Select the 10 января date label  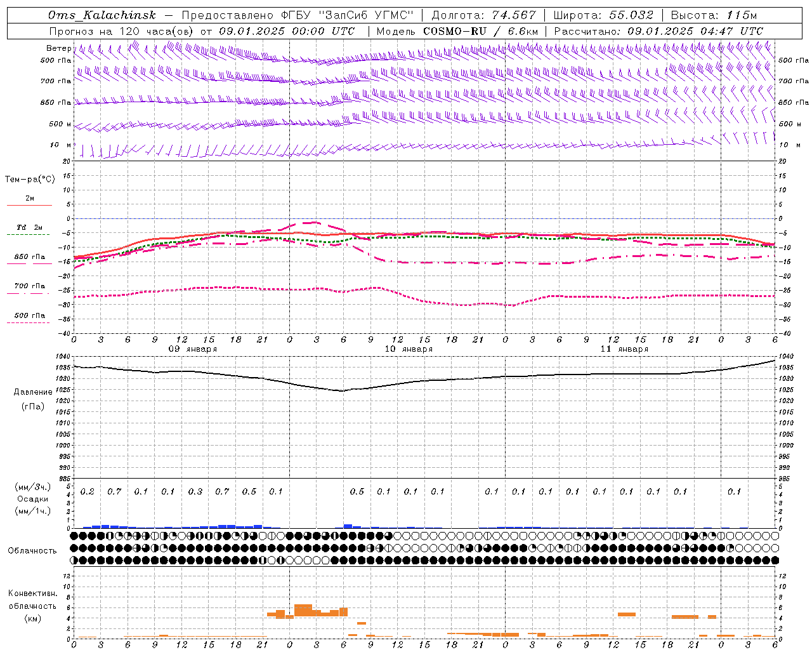click(409, 349)
